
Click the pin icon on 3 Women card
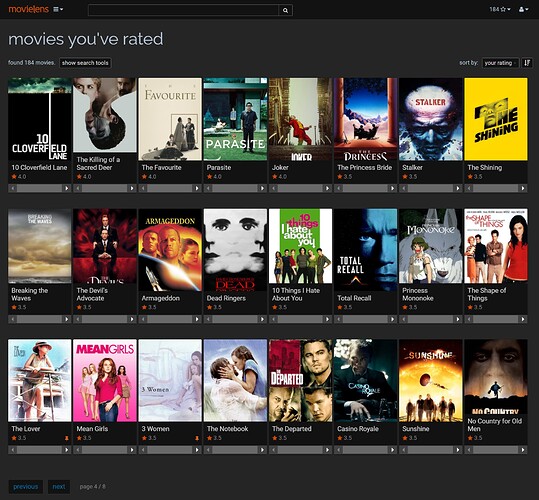click(197, 438)
